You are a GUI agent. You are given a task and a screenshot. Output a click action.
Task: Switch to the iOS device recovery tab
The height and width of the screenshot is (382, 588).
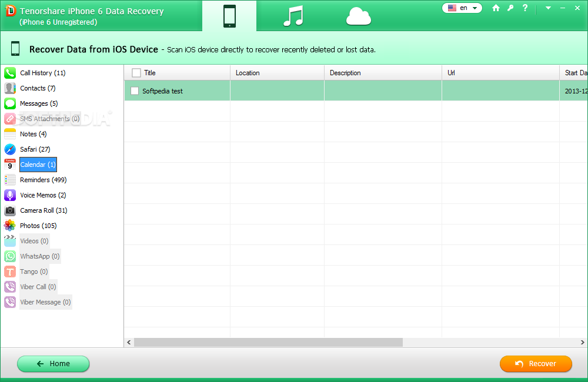pos(229,16)
